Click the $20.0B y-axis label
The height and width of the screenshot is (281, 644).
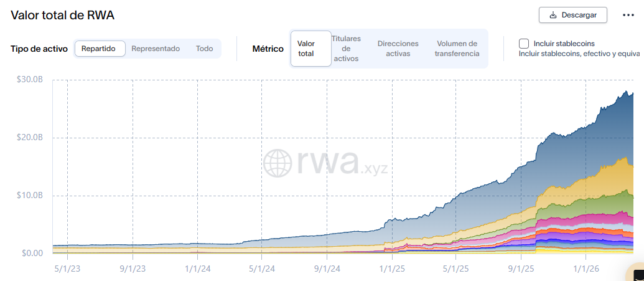30,138
